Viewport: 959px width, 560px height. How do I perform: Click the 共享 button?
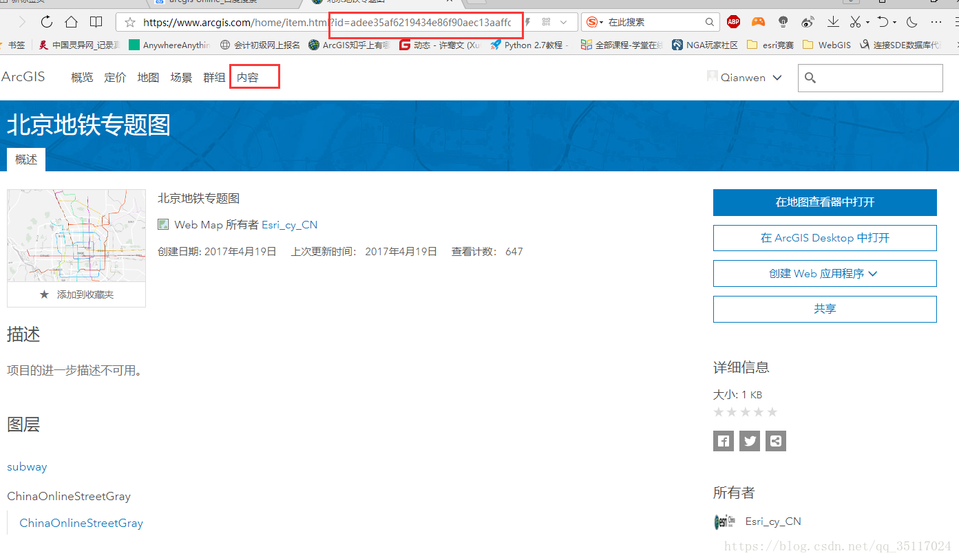click(825, 309)
